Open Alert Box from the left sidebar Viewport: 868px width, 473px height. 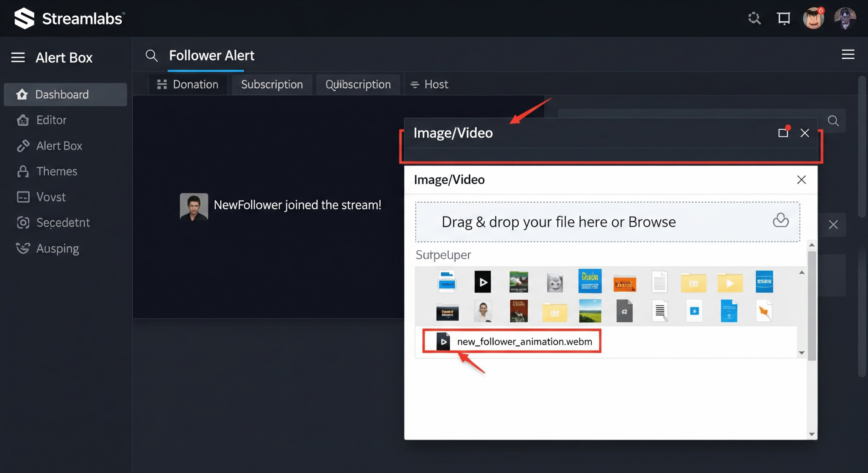(59, 146)
